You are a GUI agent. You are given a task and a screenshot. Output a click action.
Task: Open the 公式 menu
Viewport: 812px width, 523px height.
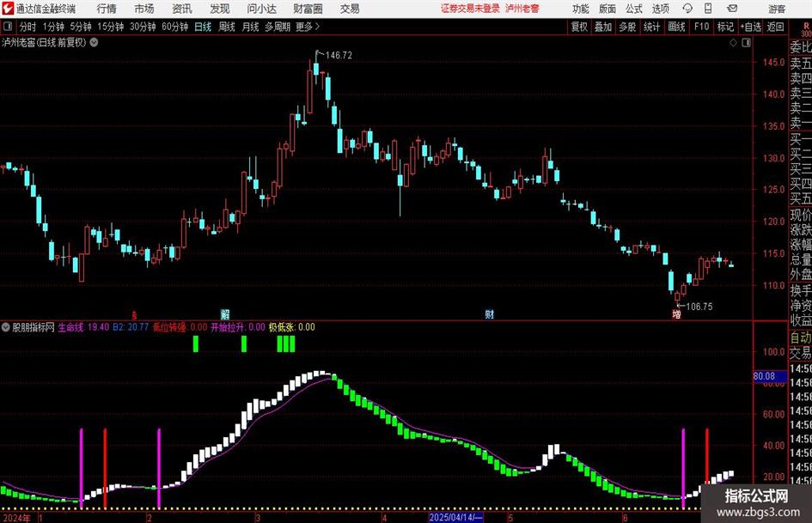pos(633,9)
